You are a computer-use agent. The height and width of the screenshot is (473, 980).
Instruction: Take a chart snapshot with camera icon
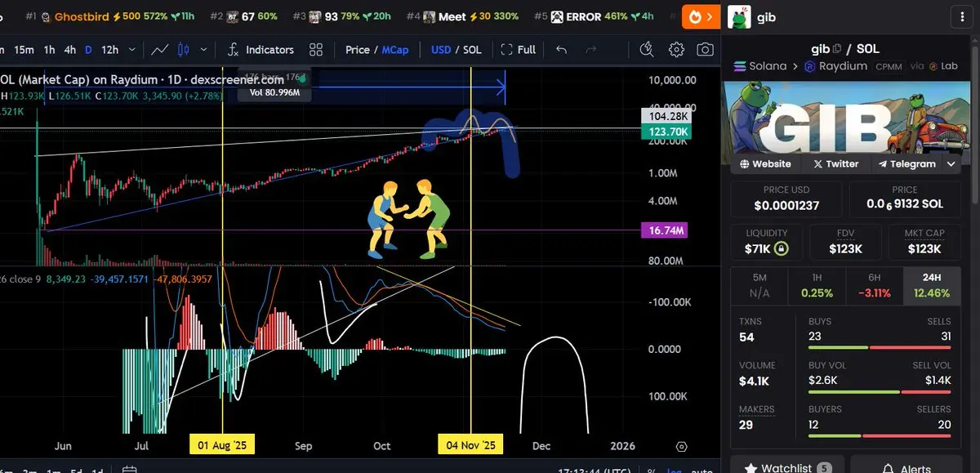click(705, 50)
